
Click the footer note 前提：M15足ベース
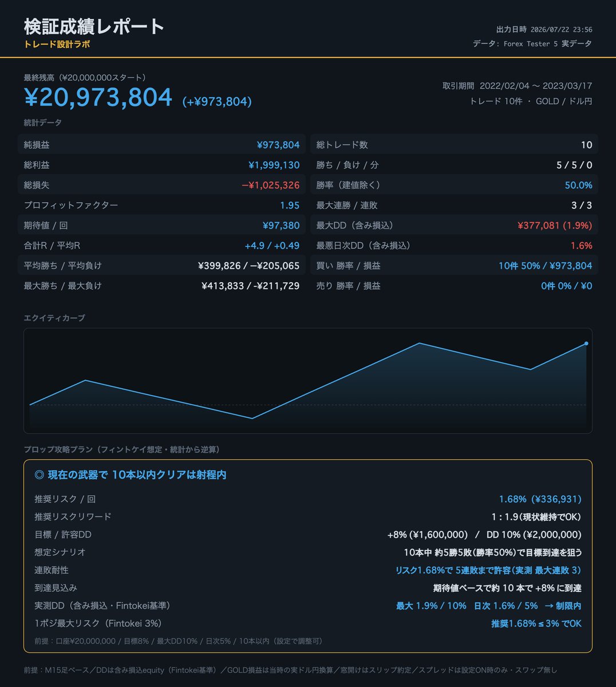[290, 670]
